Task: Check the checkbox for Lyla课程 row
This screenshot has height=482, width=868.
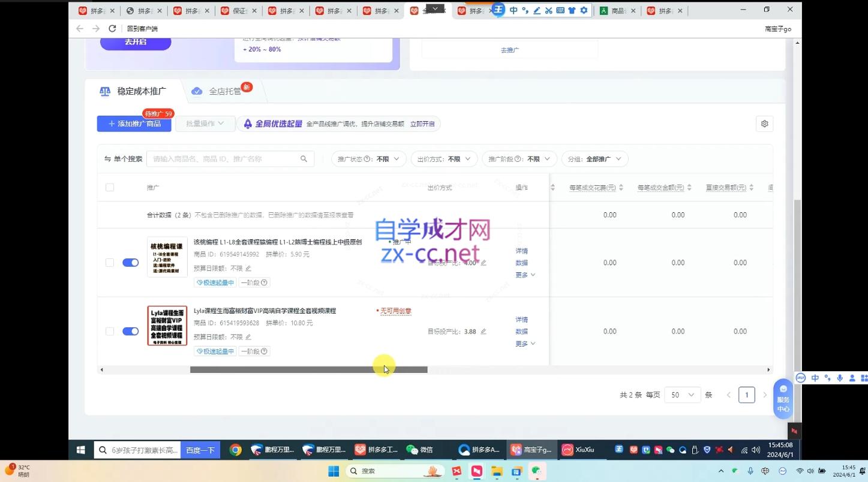Action: point(110,332)
